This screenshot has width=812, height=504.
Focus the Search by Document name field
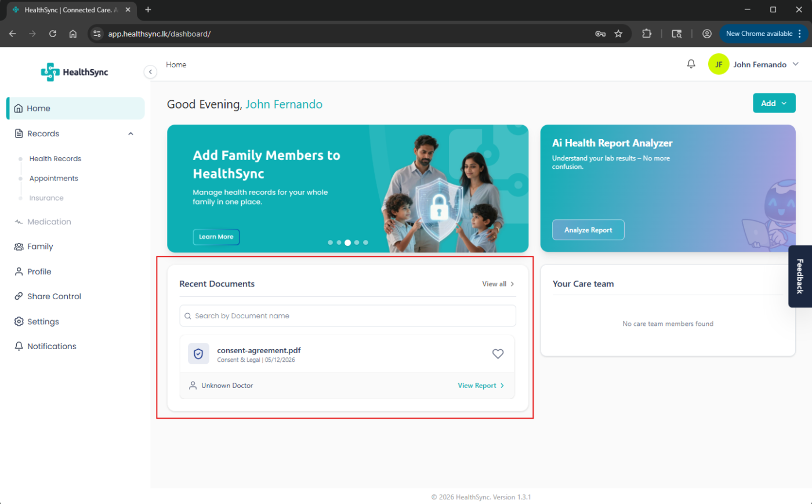(347, 316)
